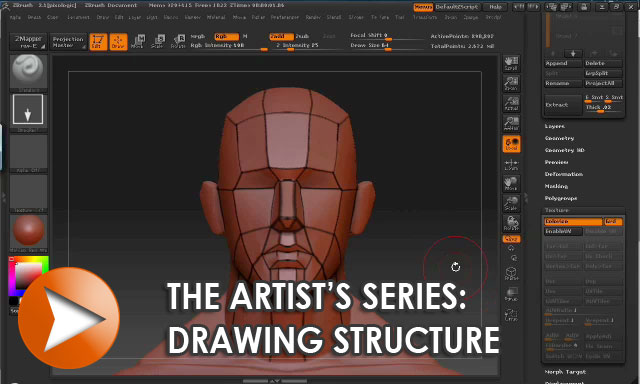
Task: Click the Rotate view icon in right shelf
Action: [x=511, y=223]
